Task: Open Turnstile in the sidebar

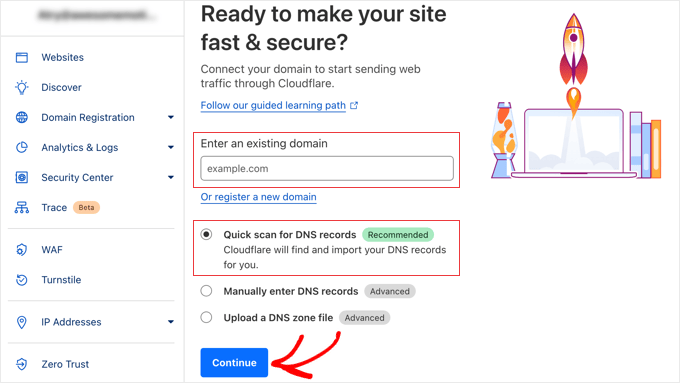Action: [61, 280]
